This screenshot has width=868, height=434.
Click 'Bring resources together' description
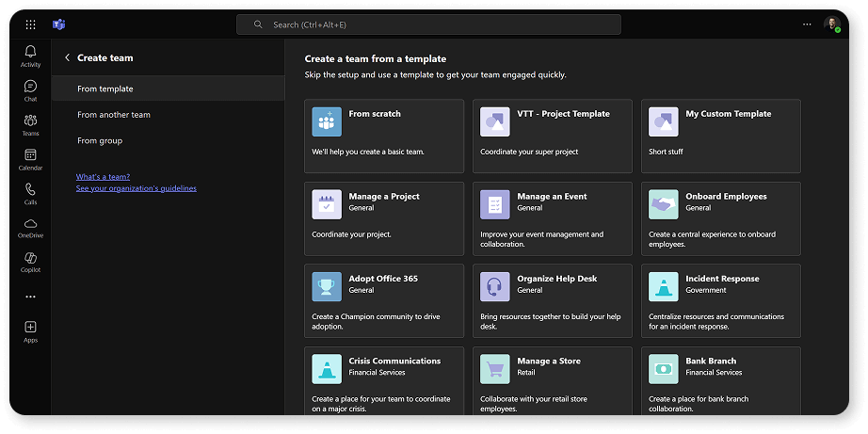tap(550, 322)
